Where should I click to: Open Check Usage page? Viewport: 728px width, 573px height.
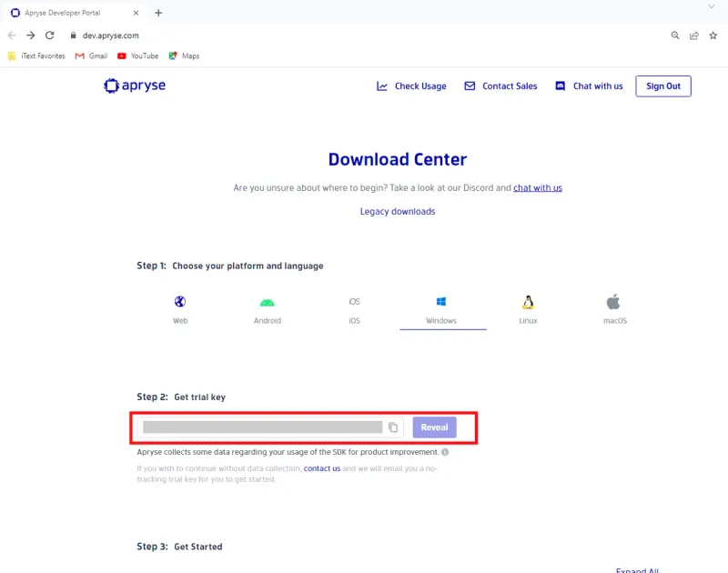pos(411,86)
